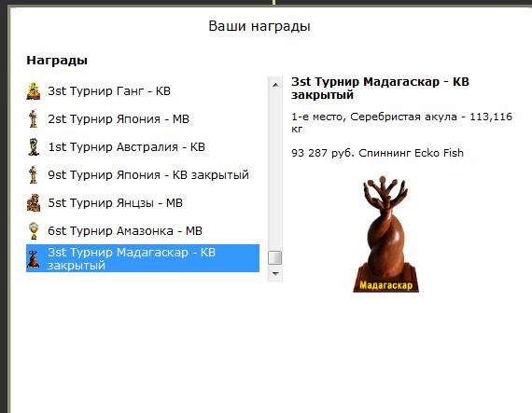Click the awards list scroll-up arrow
The height and width of the screenshot is (413, 532).
click(x=275, y=84)
